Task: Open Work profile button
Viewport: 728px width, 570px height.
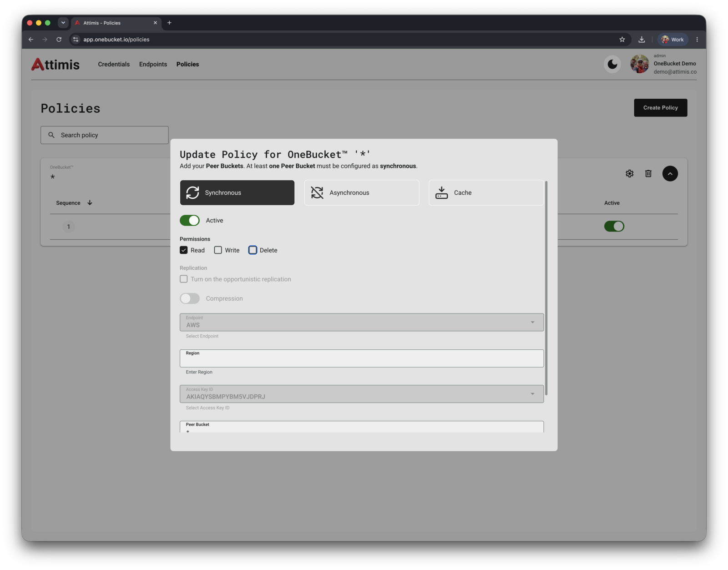Action: (x=672, y=40)
